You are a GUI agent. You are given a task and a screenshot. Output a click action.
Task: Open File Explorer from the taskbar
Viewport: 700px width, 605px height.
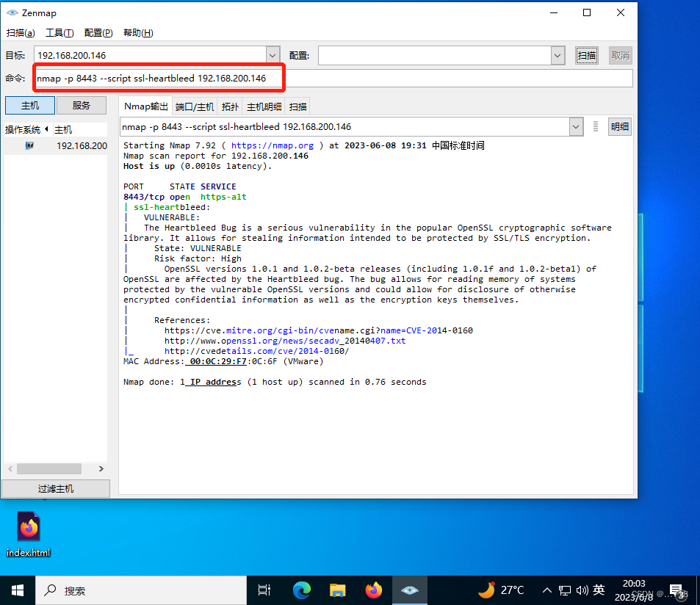pyautogui.click(x=338, y=590)
